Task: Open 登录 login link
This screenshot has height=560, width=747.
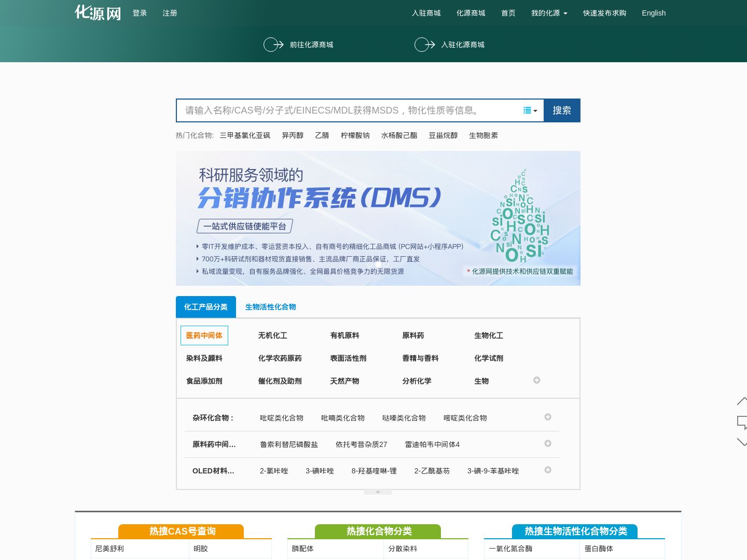Action: (140, 13)
